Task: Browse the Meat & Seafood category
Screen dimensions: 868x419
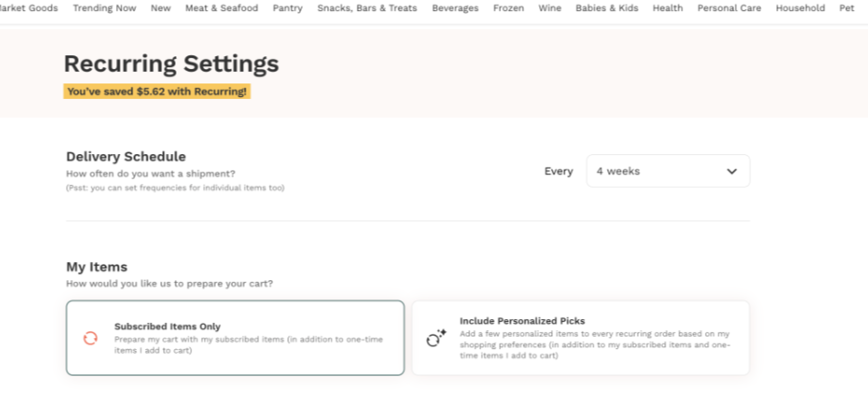Action: [221, 8]
